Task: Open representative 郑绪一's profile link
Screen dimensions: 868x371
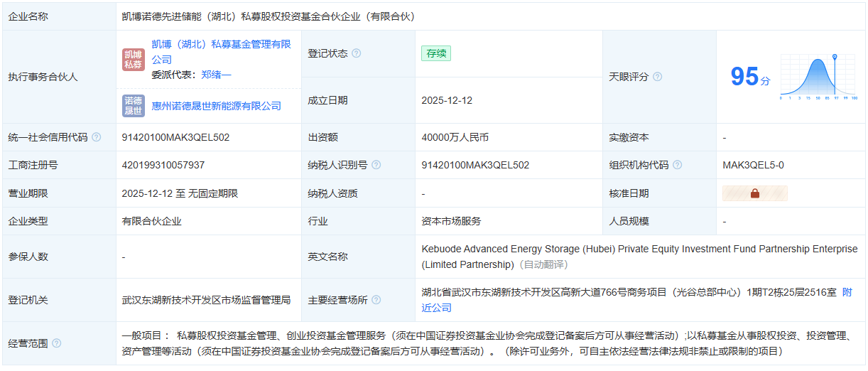Action: coord(216,75)
